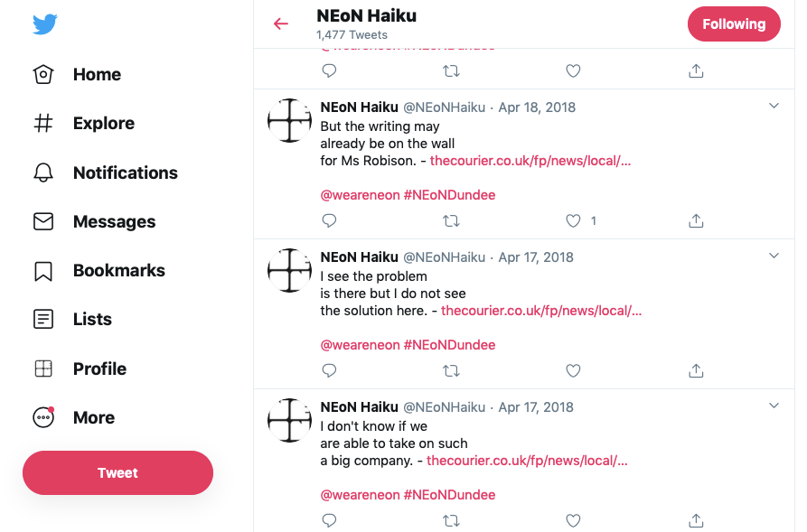Like the 'I see the problem' tweet

573,370
